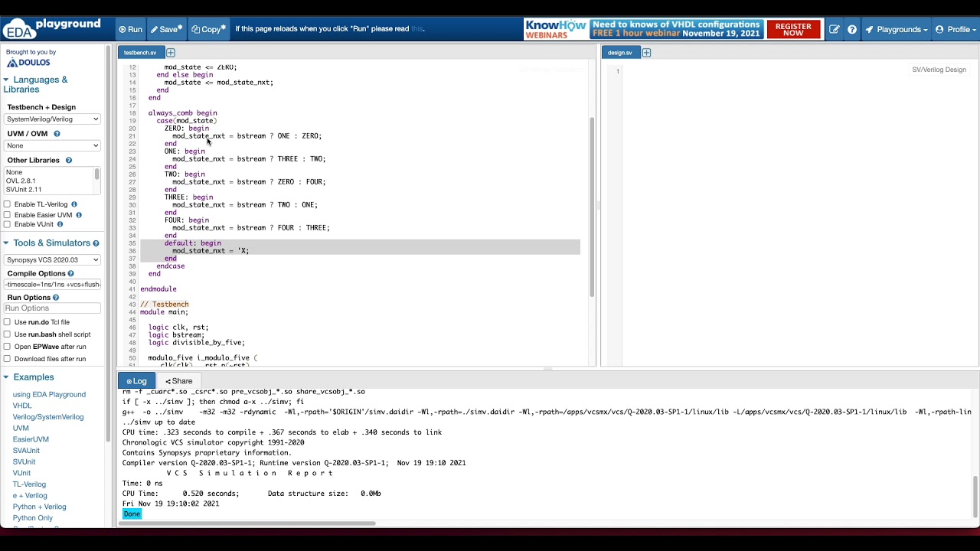This screenshot has width=980, height=551.
Task: Add new testbench file tab
Action: pyautogui.click(x=171, y=53)
